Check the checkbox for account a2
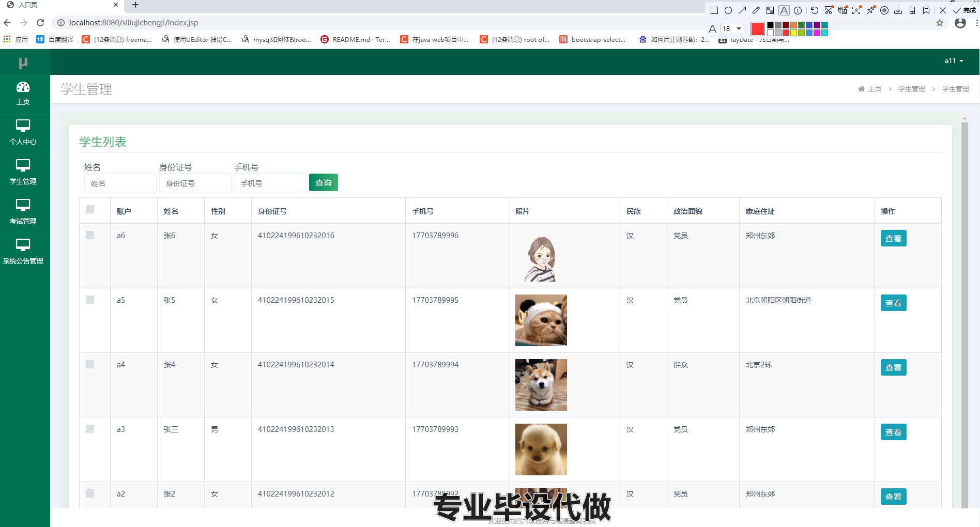Screen dimensions: 980x527 coord(90,493)
